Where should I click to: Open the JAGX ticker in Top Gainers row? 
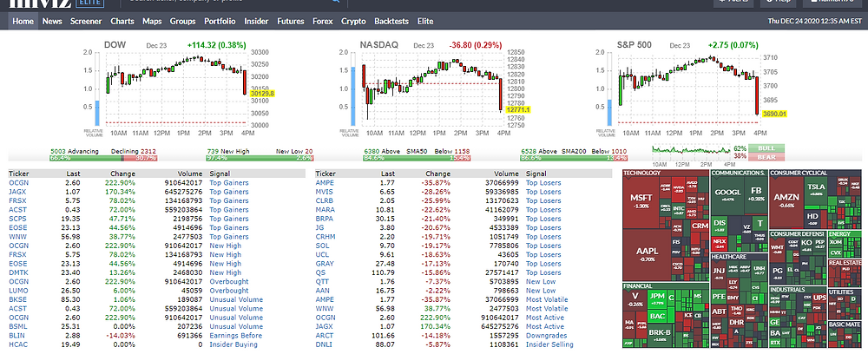point(17,192)
